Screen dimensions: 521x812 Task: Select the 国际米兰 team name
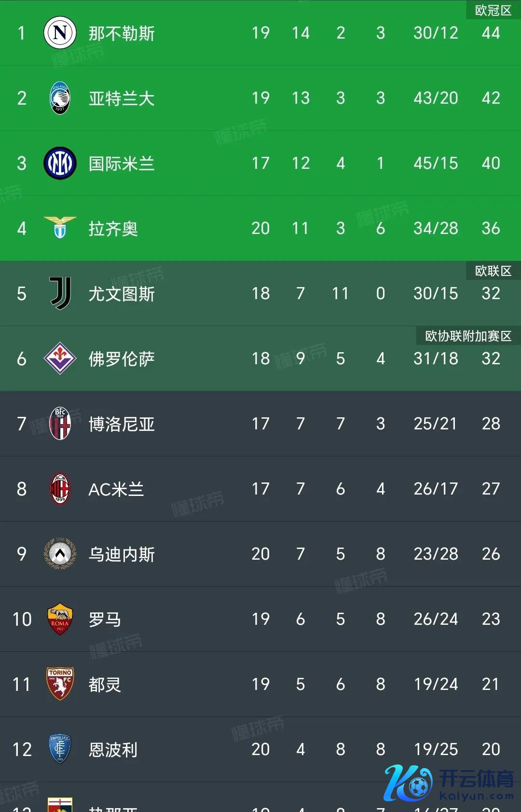click(x=122, y=164)
